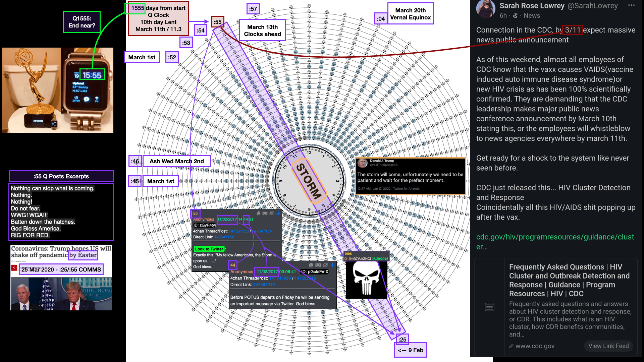Click the Emmy statue photo
Viewport: 644px width, 362px height.
click(31, 90)
